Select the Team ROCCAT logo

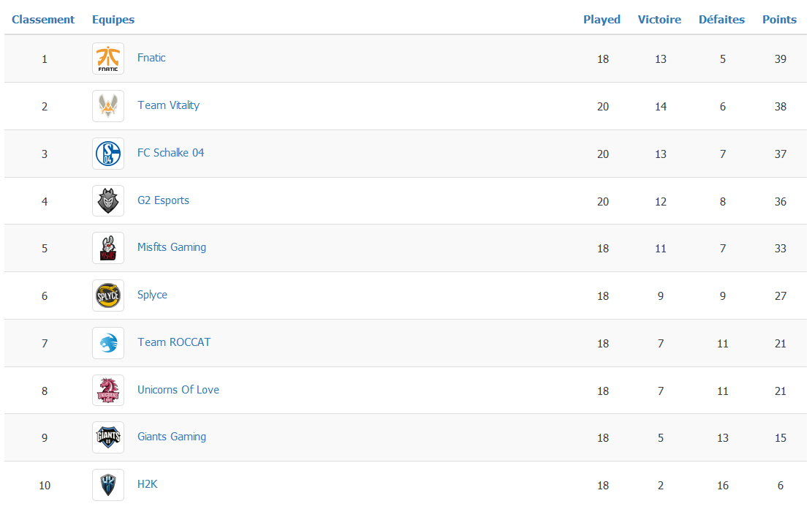108,343
